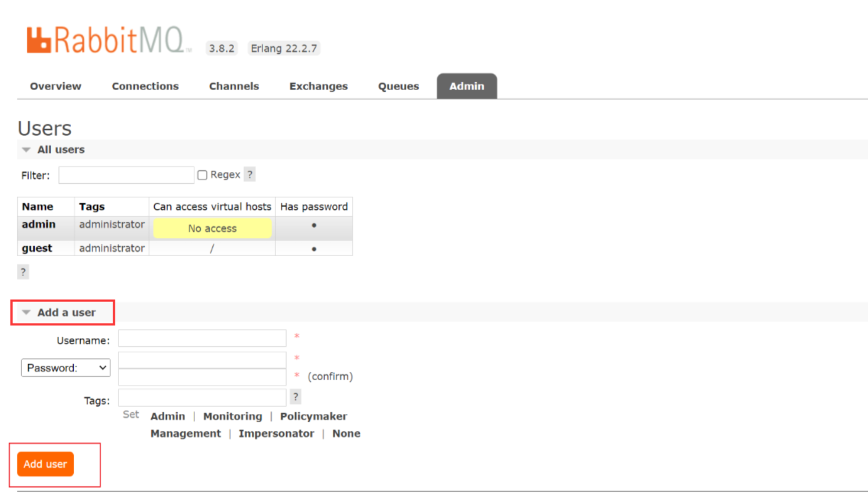Set tag to None
868x494 pixels.
(346, 433)
